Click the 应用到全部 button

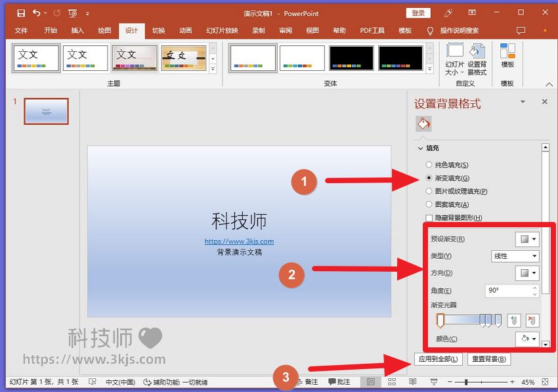(438, 359)
